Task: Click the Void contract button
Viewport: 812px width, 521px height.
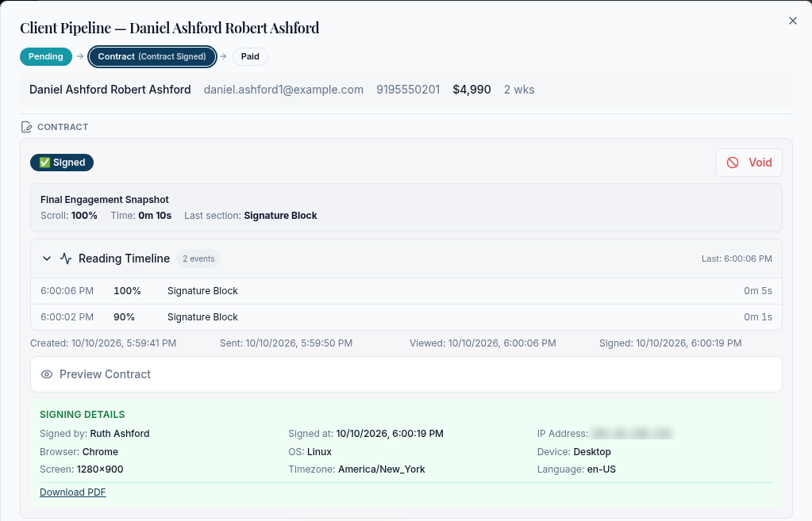Action: coord(749,163)
